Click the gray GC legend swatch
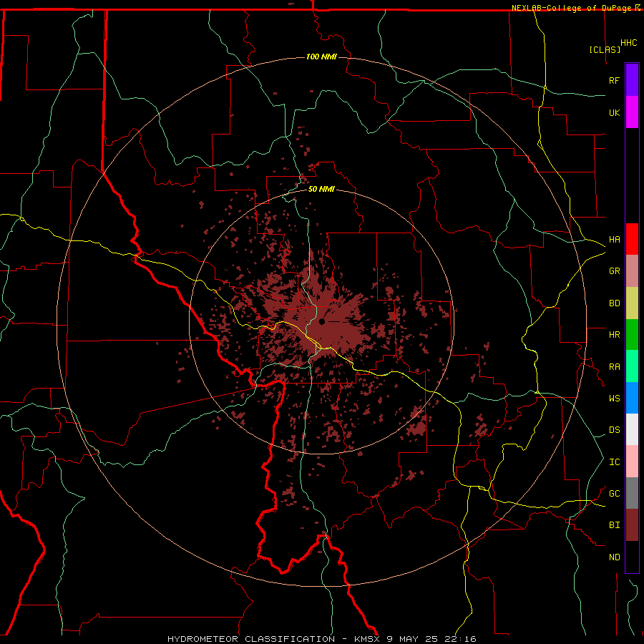The height and width of the screenshot is (644, 644). coord(632,493)
